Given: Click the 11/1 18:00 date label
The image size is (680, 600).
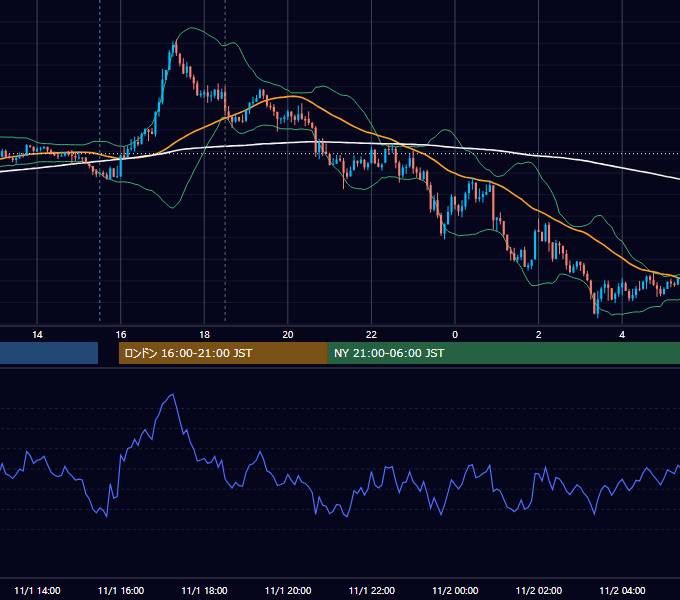Looking at the screenshot, I should [204, 590].
